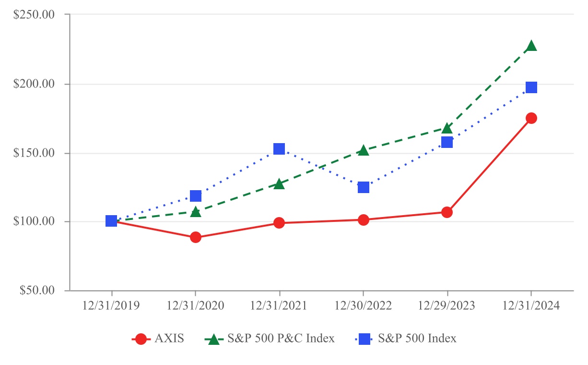Image resolution: width=588 pixels, height=365 pixels.
Task: Select the $150.00 y-axis label
Action: tap(35, 154)
